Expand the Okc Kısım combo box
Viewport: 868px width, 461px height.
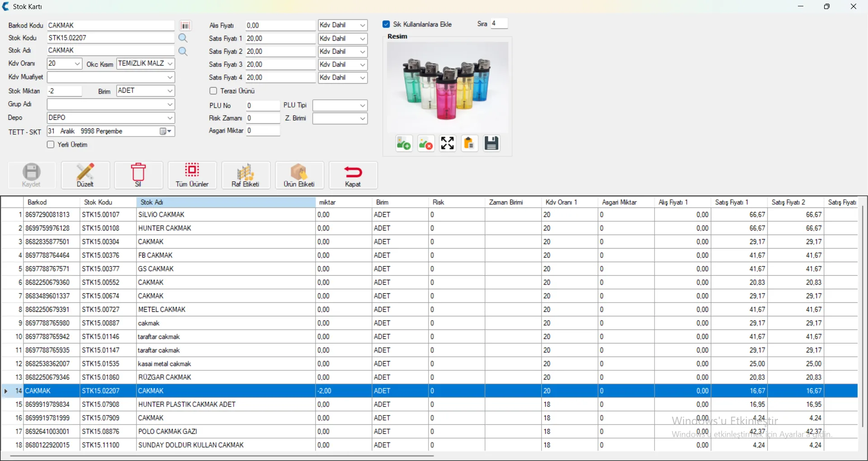[170, 64]
